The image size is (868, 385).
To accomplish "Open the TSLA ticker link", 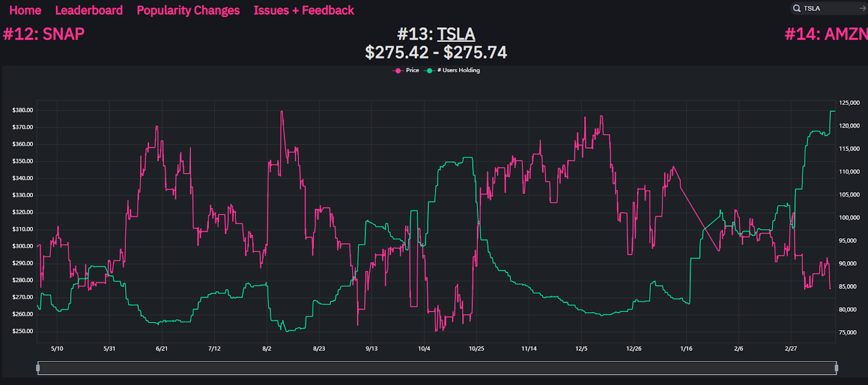I will tap(456, 34).
